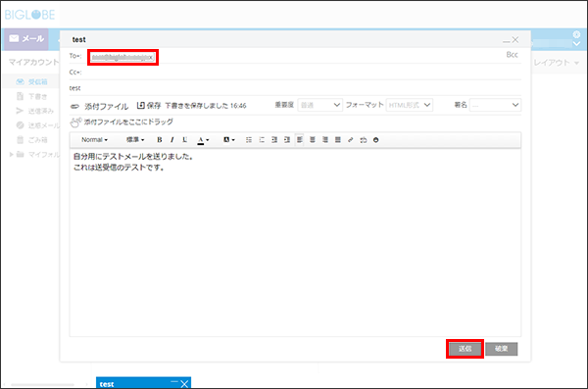The width and height of the screenshot is (588, 389).
Task: Click the settings gear icon at top right
Action: coord(577,34)
